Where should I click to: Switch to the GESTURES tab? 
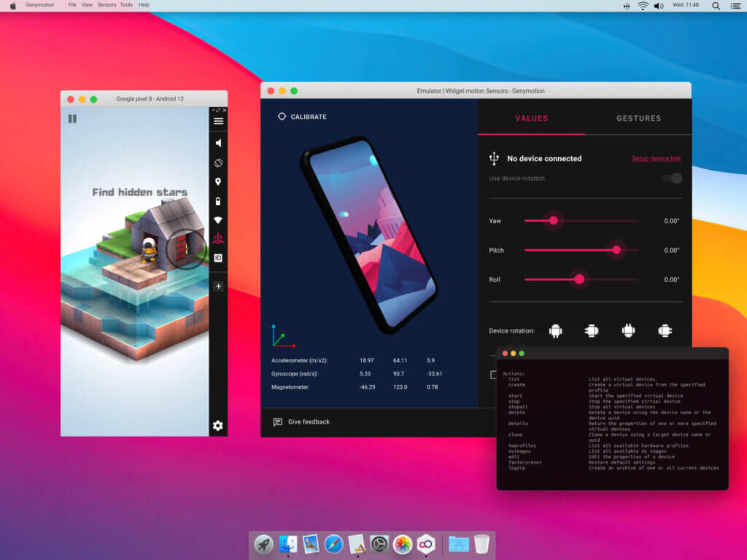click(638, 118)
